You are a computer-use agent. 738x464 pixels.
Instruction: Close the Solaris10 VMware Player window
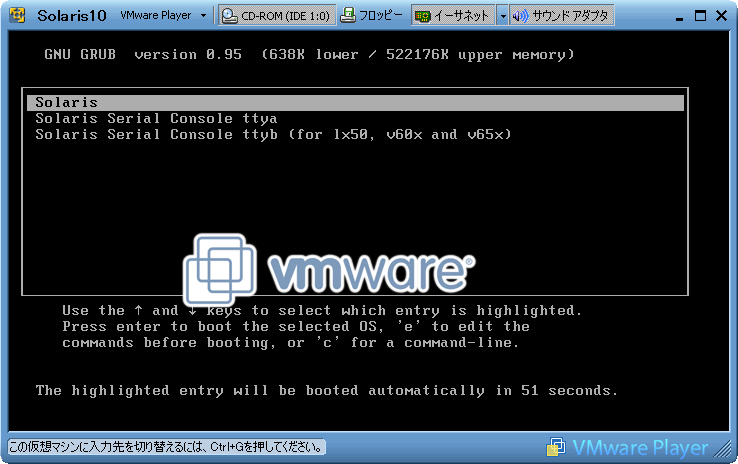tap(722, 16)
